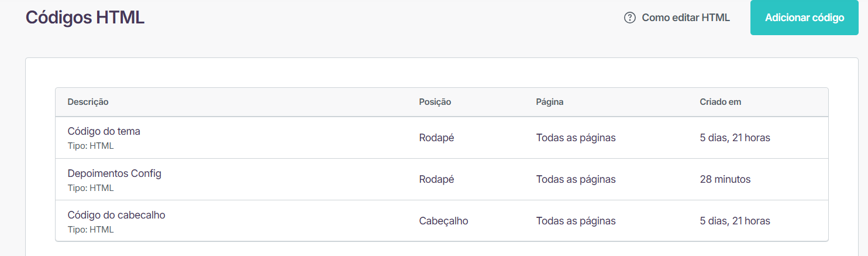
Task: Click the question mark help icon
Action: coord(630,18)
